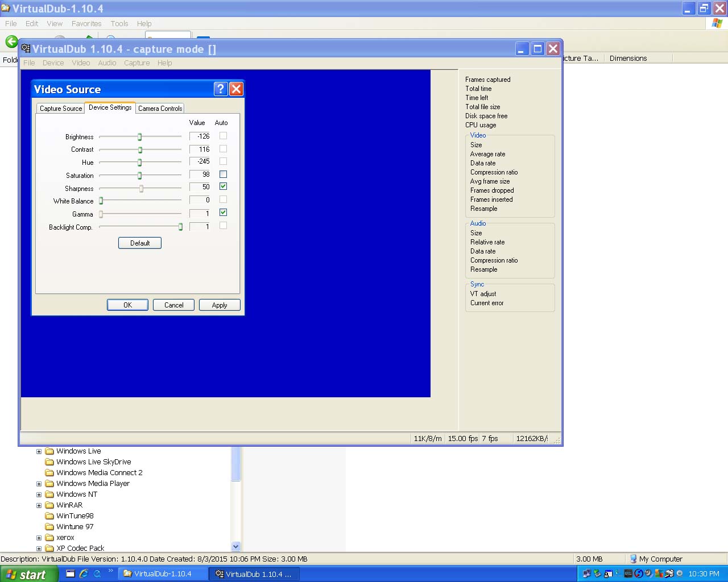Viewport: 728px width, 582px height.
Task: Open the Windows Start menu
Action: pyautogui.click(x=28, y=574)
